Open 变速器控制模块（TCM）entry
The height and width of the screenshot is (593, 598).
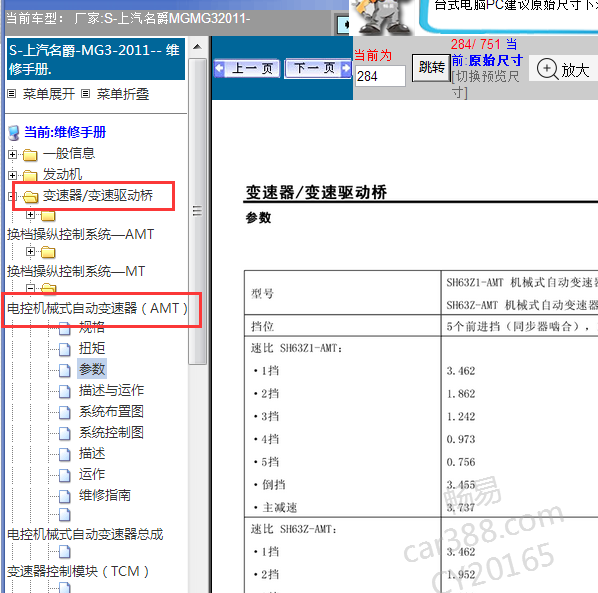tap(78, 571)
